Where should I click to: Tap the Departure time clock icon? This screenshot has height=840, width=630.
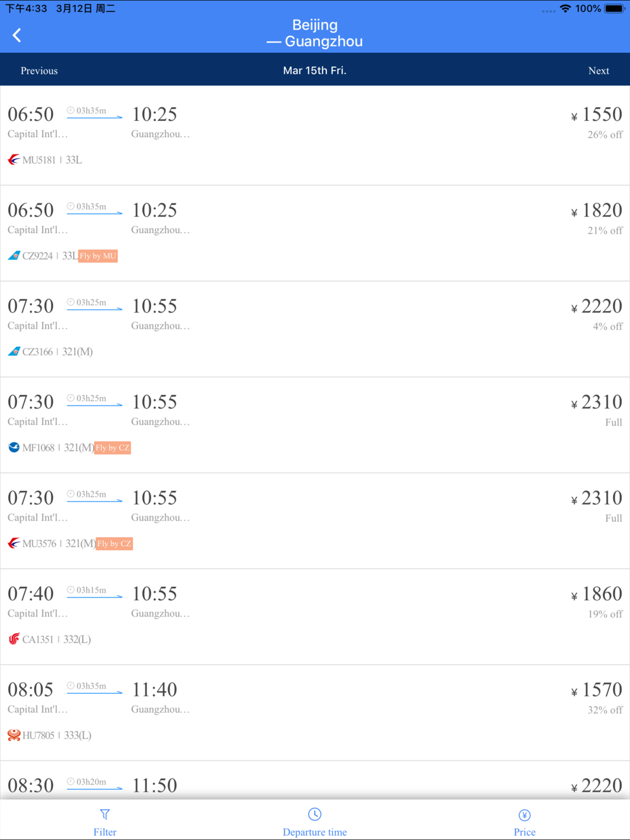point(315,814)
